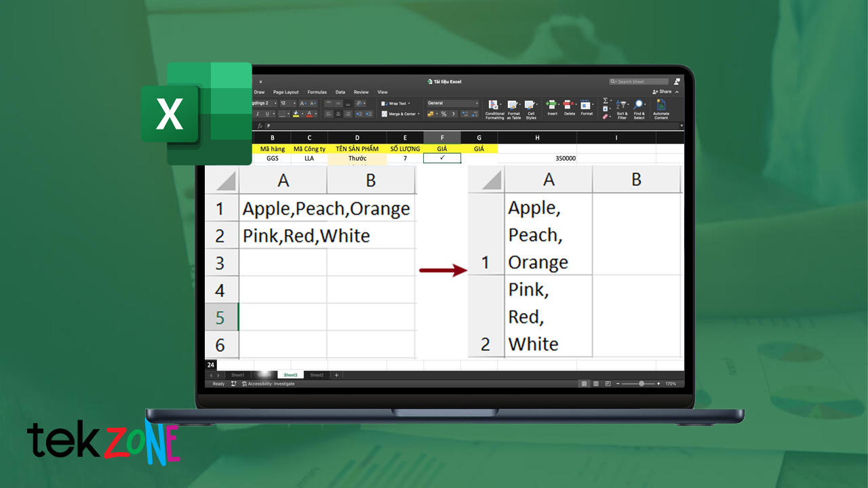
Task: Expand font color dropdown arrow
Action: [316, 114]
